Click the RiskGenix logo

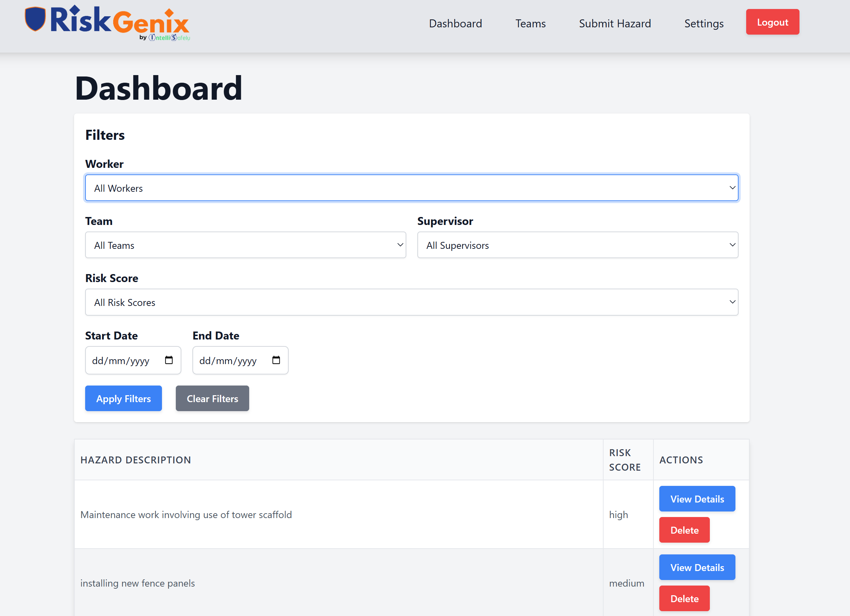tap(107, 23)
